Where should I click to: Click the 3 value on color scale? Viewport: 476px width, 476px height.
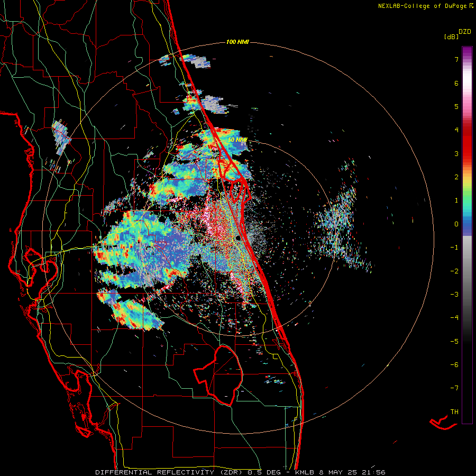click(x=456, y=153)
